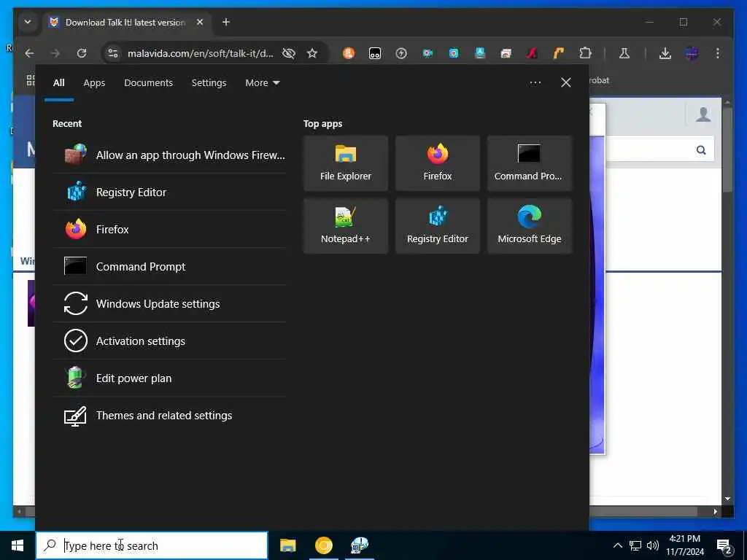Open the third pinned taskbar app
This screenshot has width=747, height=560.
pyautogui.click(x=360, y=545)
